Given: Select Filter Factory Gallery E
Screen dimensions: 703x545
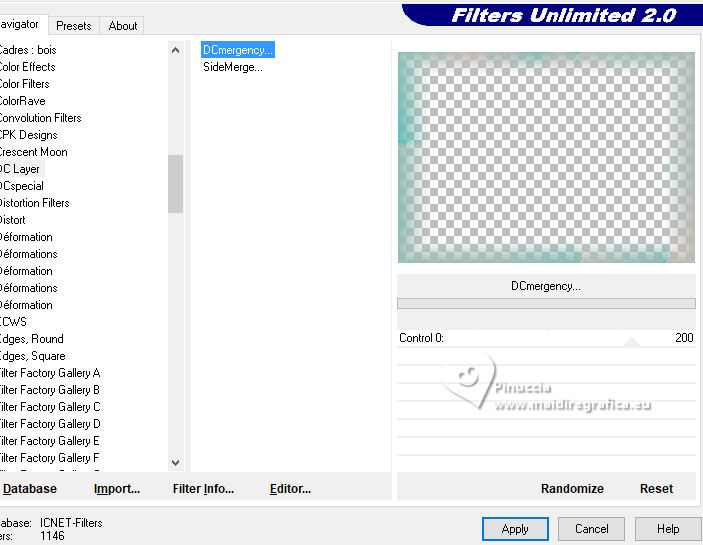Looking at the screenshot, I should pyautogui.click(x=50, y=441).
